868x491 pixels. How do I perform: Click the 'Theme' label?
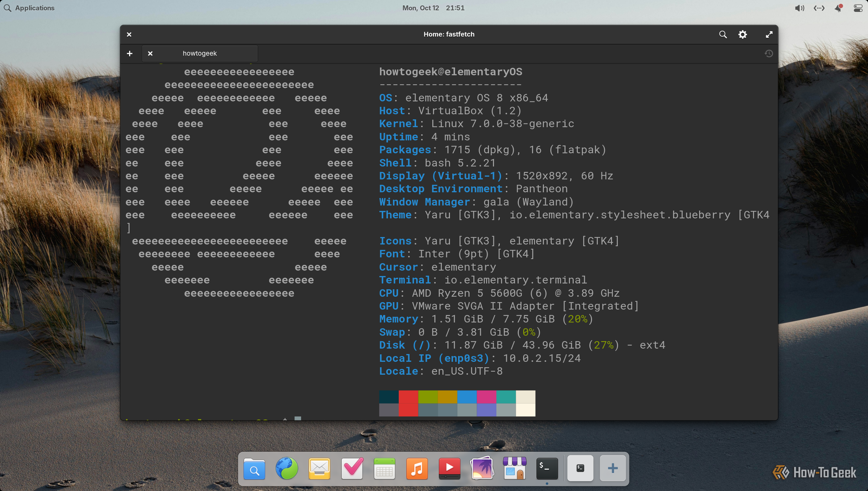point(395,215)
